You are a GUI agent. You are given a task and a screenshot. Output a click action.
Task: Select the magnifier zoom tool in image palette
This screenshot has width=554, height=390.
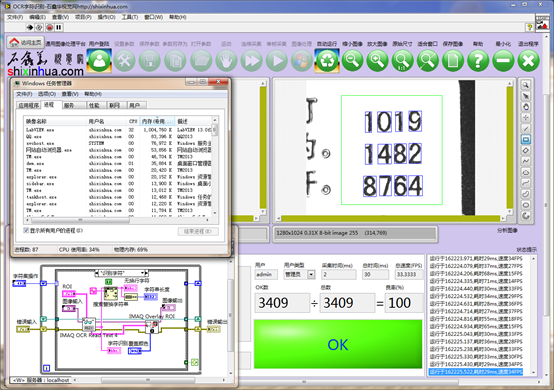(526, 85)
